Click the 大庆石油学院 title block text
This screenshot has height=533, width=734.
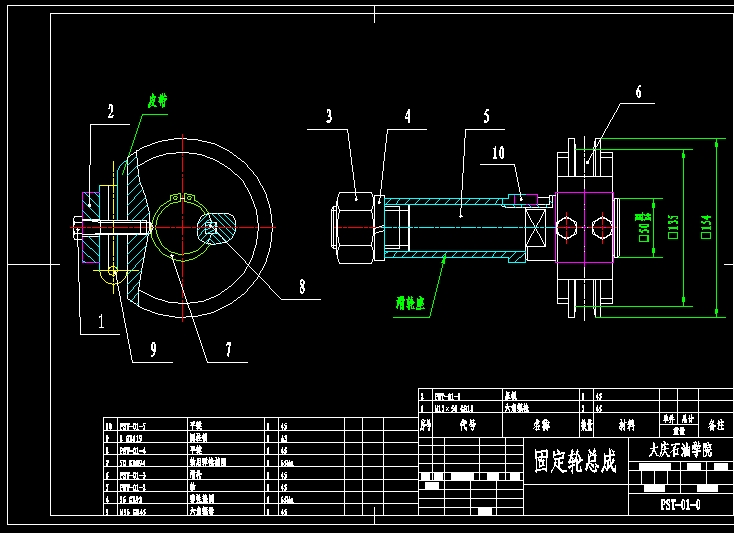[x=680, y=450]
